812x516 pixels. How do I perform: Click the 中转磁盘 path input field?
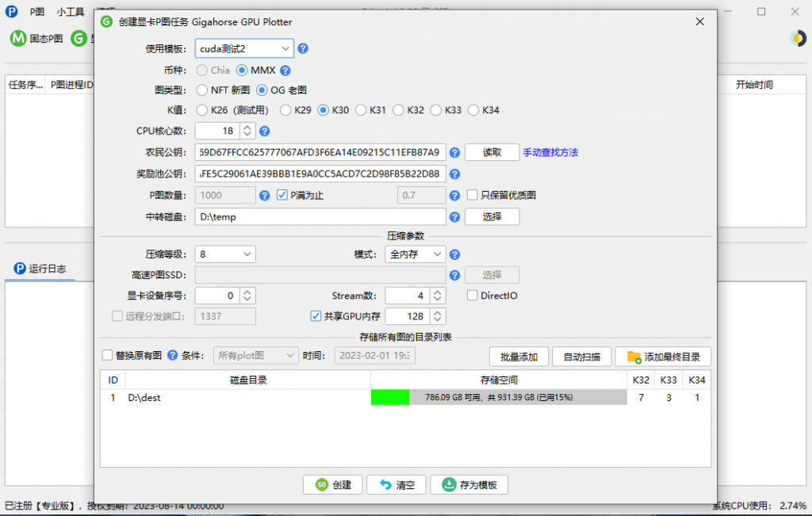coord(320,216)
